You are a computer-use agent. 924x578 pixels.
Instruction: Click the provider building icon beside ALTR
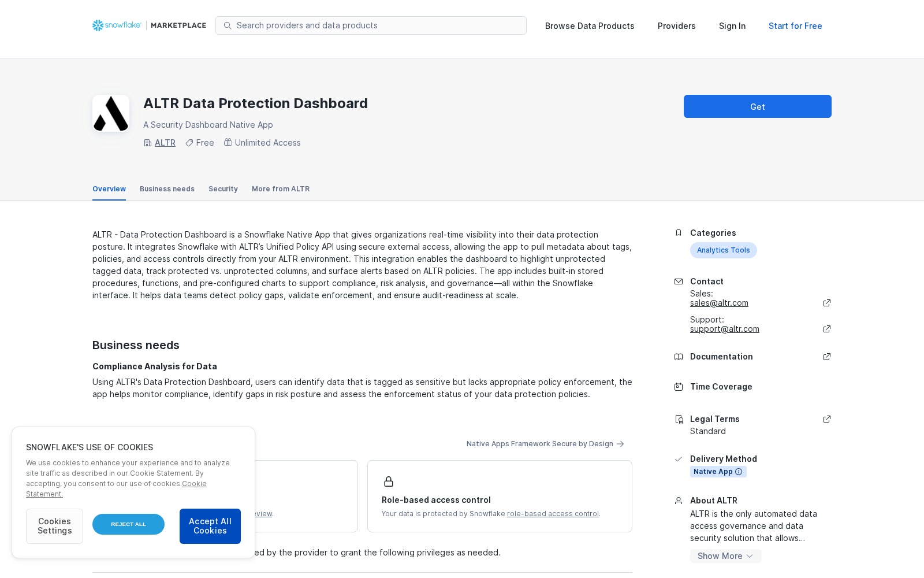click(148, 143)
